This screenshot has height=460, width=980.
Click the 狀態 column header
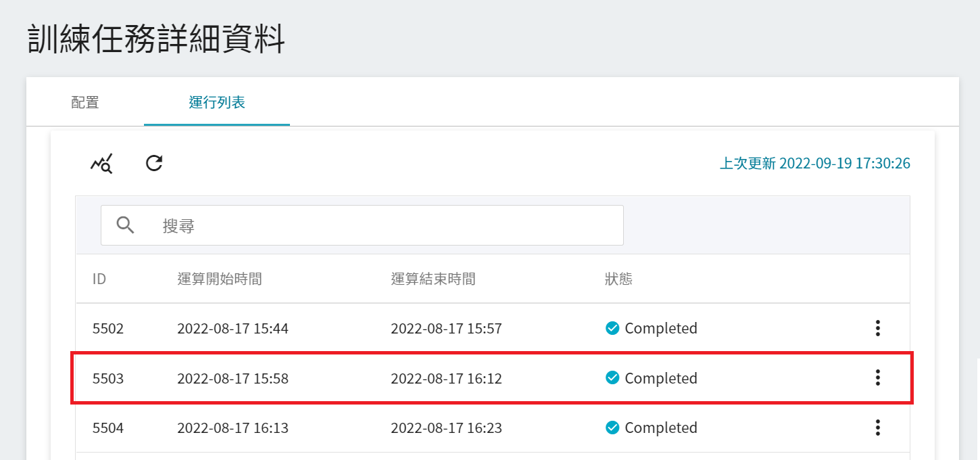618,279
